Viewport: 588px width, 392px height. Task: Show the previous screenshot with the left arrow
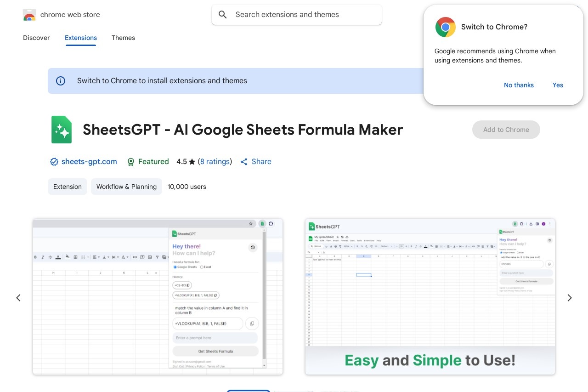click(18, 298)
